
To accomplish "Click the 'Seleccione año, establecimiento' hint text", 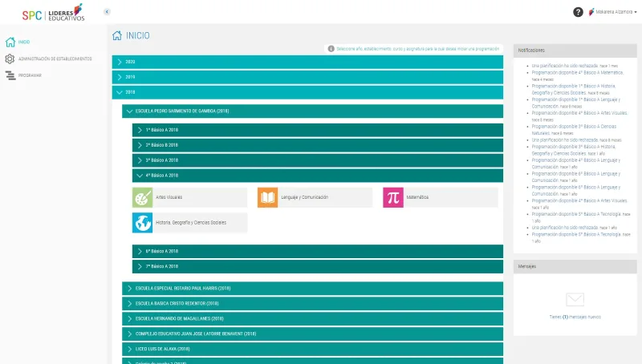I will (417, 49).
